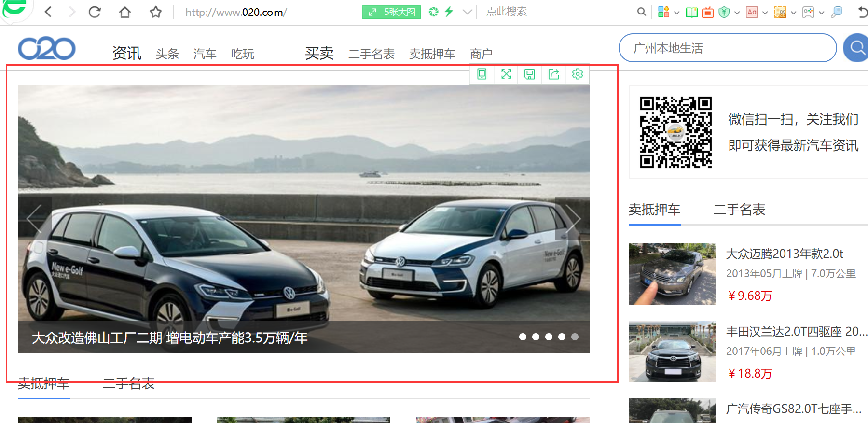Image resolution: width=868 pixels, height=423 pixels.
Task: Go back to the previous page
Action: click(48, 12)
